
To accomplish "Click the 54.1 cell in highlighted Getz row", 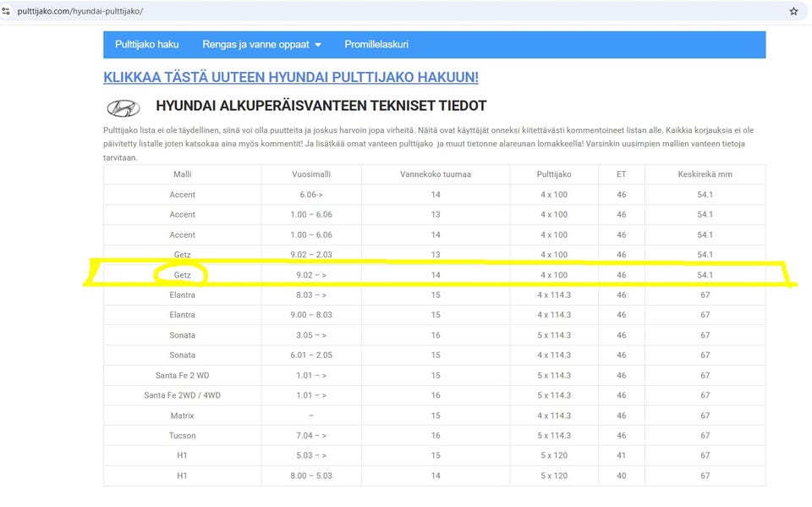I will click(705, 275).
